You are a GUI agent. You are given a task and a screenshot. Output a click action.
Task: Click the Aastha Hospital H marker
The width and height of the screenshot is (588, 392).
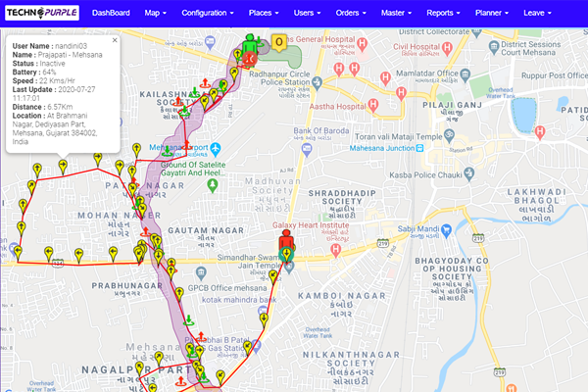click(373, 104)
